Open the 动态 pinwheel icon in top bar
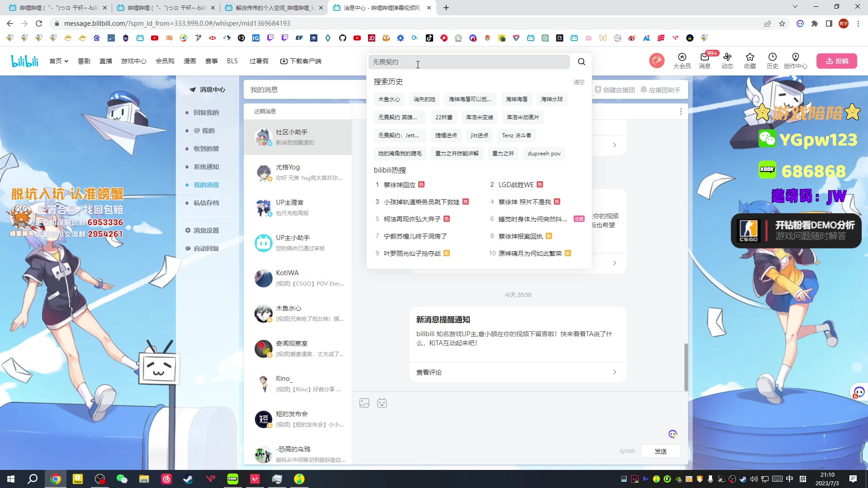 [727, 61]
